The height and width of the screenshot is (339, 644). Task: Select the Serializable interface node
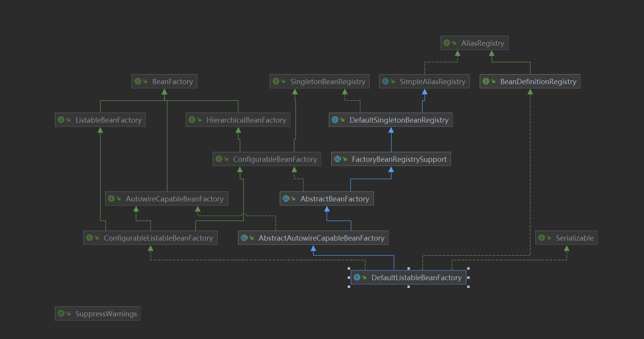[x=566, y=238]
